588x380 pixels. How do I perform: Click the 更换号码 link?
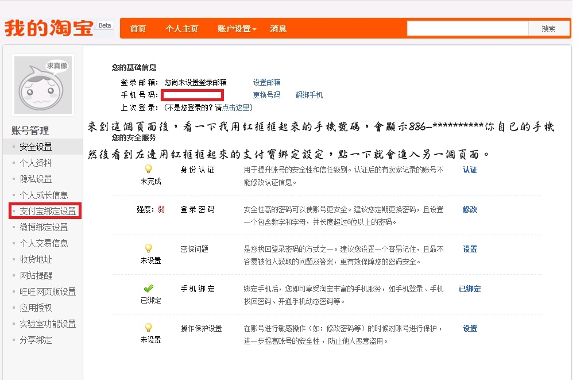pos(267,95)
